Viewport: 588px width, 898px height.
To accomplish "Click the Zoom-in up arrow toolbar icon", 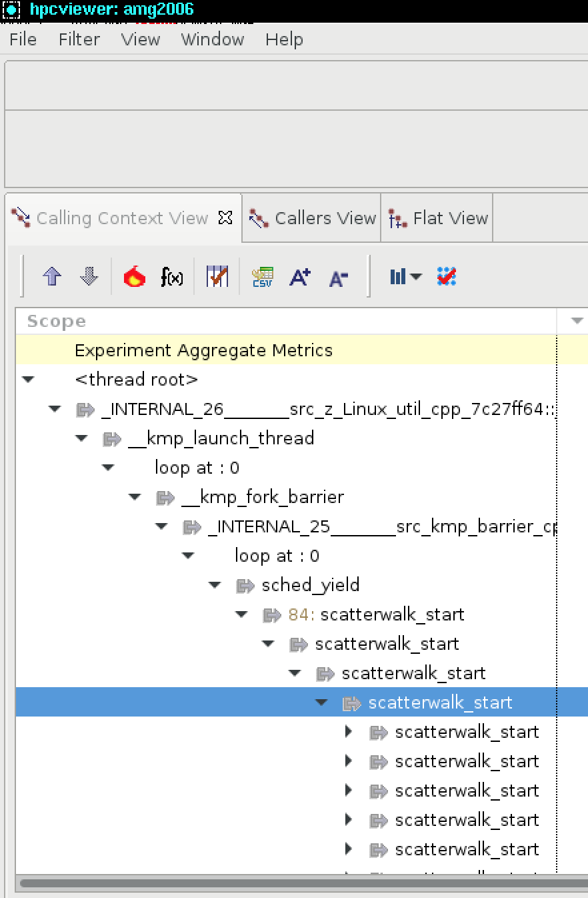I will [x=52, y=276].
